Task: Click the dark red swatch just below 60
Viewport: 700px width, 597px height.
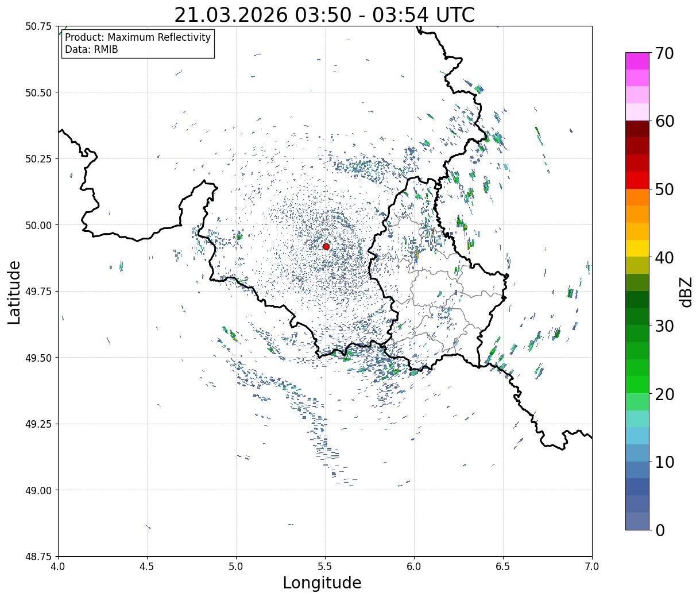Action: pos(637,129)
